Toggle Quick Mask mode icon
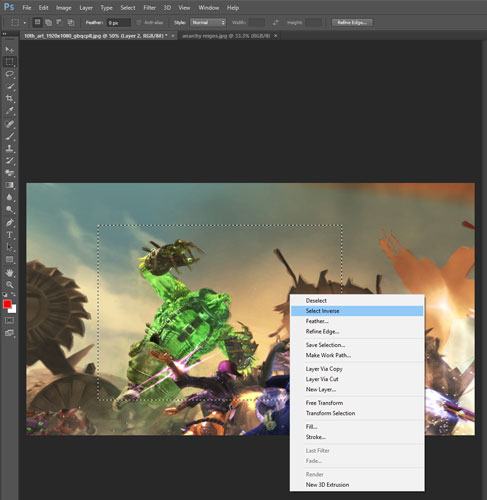Screen dimensions: 487x500 point(9,321)
